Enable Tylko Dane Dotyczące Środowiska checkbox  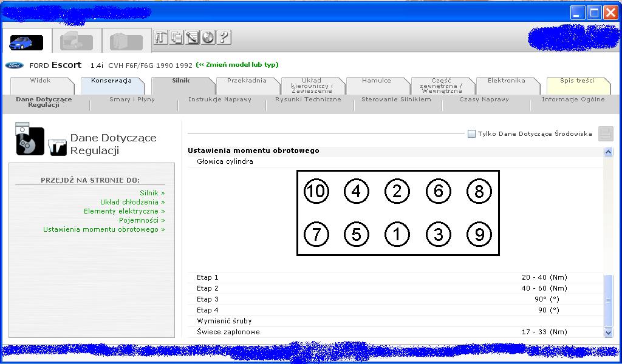tap(471, 134)
